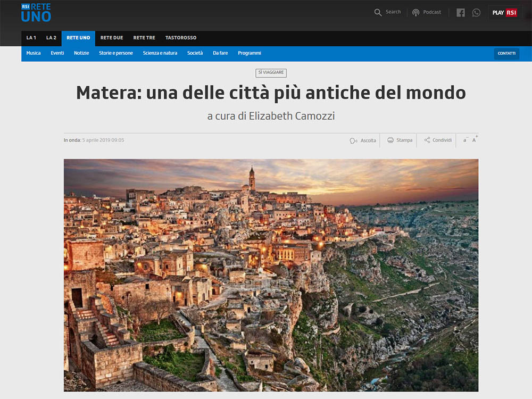Click the Ascolta listen icon
This screenshot has width=532, height=399.
click(353, 140)
